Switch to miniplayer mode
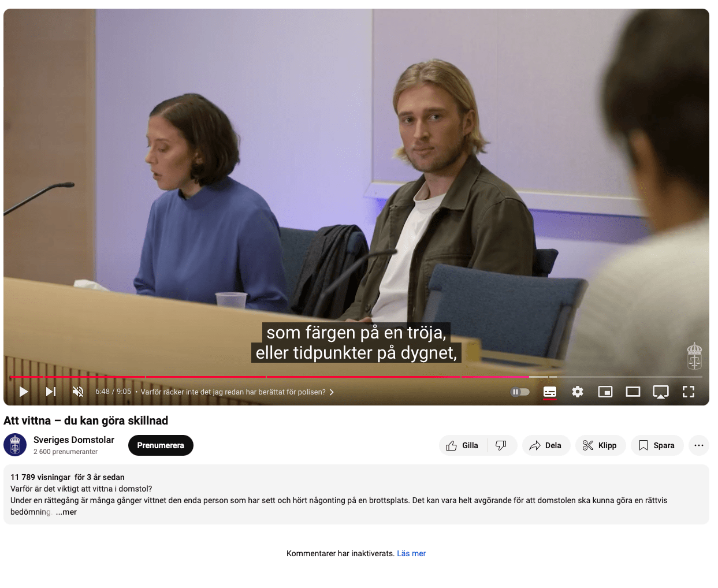 [605, 392]
